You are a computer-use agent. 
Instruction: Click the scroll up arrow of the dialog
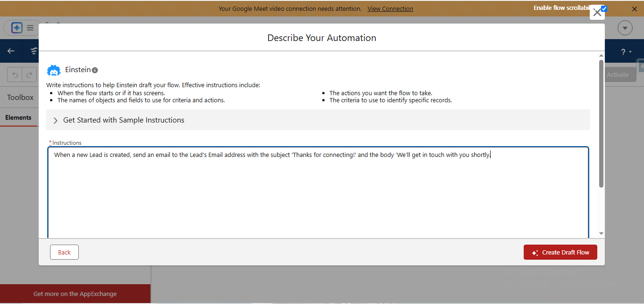(x=601, y=56)
